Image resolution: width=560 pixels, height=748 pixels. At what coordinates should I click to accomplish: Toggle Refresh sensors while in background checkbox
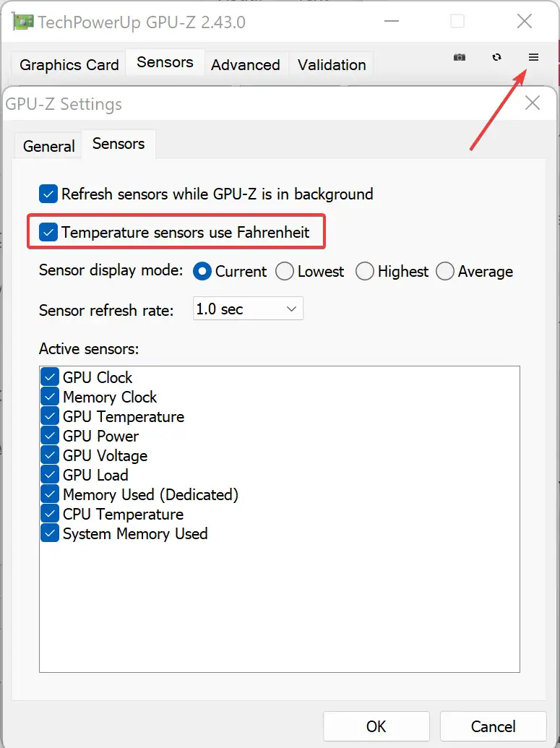coord(48,194)
